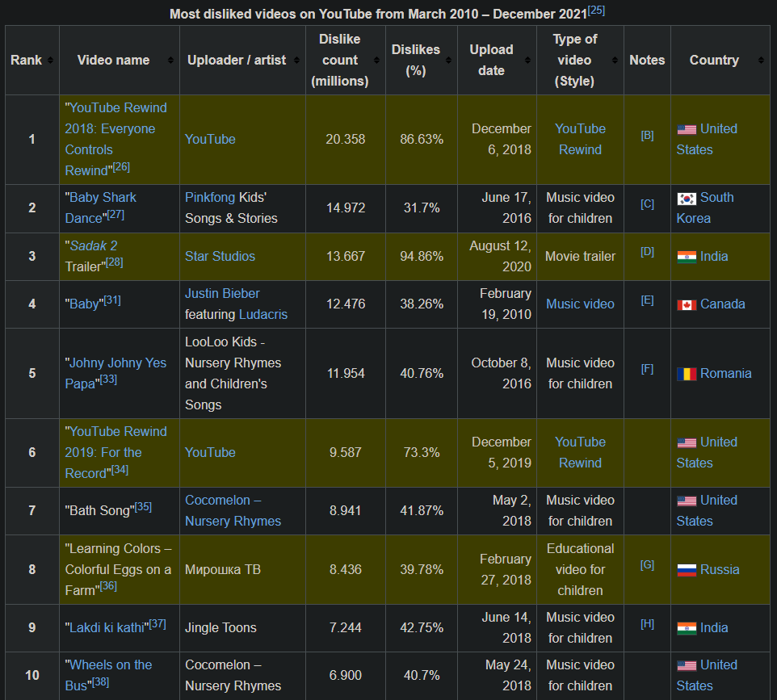Click US flag in Rewind 2018 row

pyautogui.click(x=687, y=130)
